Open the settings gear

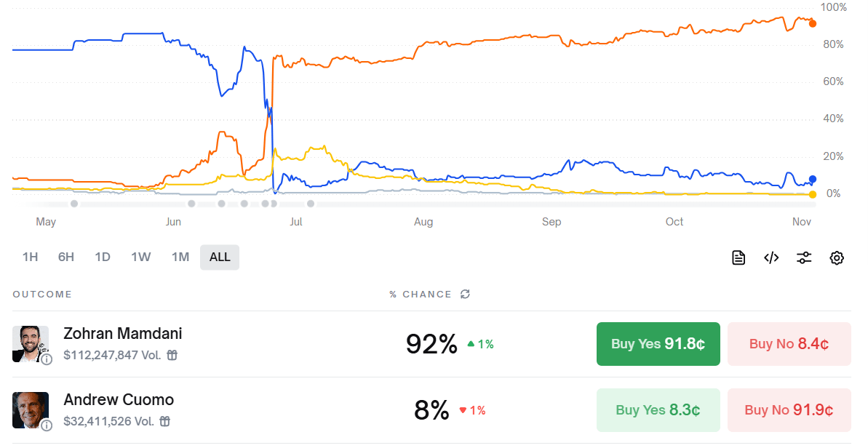[x=837, y=257]
